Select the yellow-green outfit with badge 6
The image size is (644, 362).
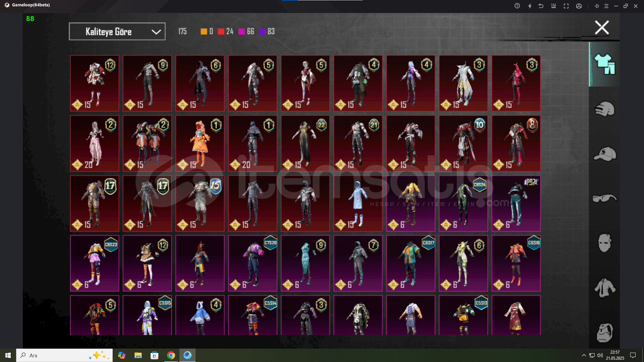pos(463,263)
